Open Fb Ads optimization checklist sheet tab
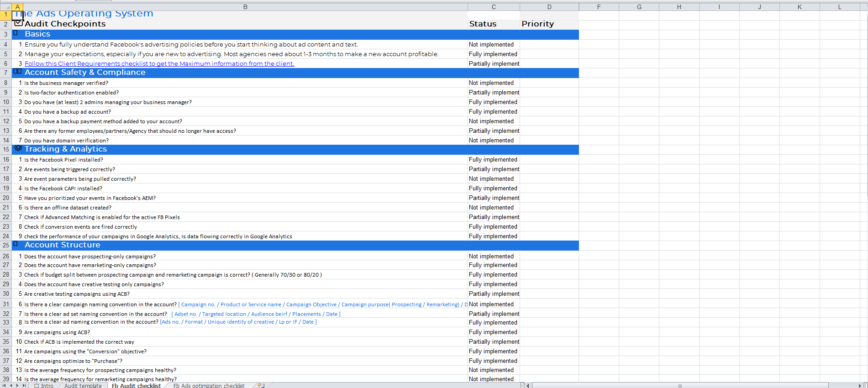 [x=209, y=386]
